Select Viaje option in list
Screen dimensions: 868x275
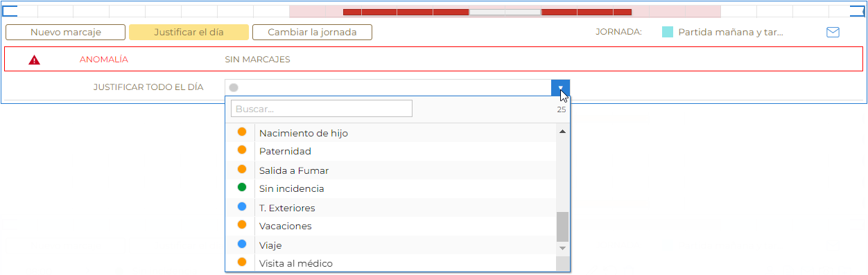(390, 245)
